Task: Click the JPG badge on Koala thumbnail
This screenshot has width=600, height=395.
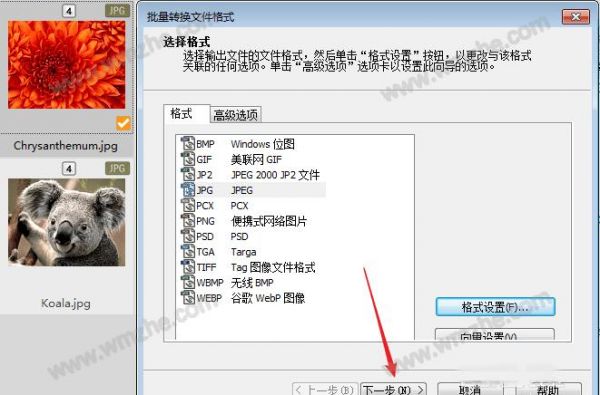Action: tap(117, 168)
